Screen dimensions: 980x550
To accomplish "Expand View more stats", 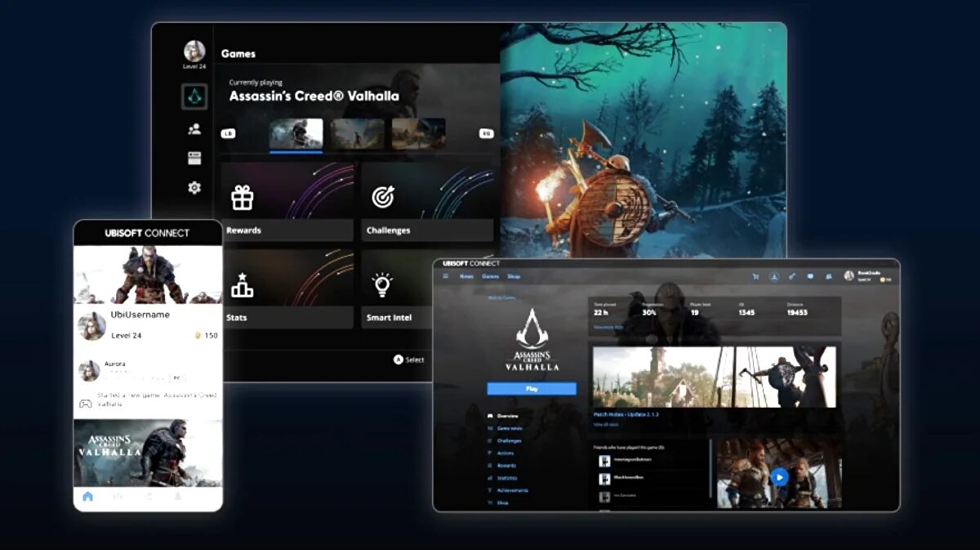I will pyautogui.click(x=607, y=326).
